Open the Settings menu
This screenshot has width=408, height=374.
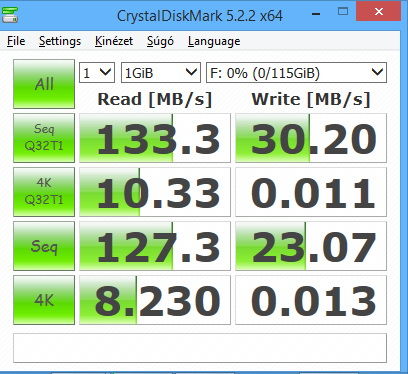click(x=60, y=41)
